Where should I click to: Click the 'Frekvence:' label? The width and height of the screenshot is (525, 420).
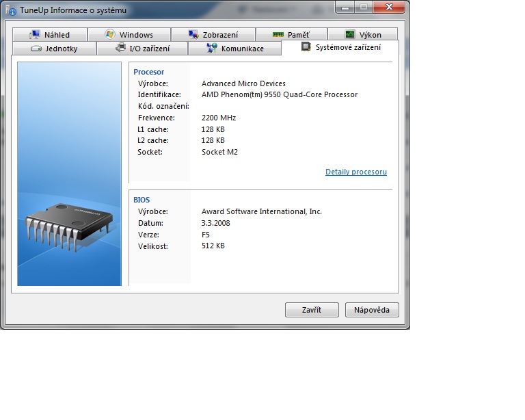(x=157, y=118)
